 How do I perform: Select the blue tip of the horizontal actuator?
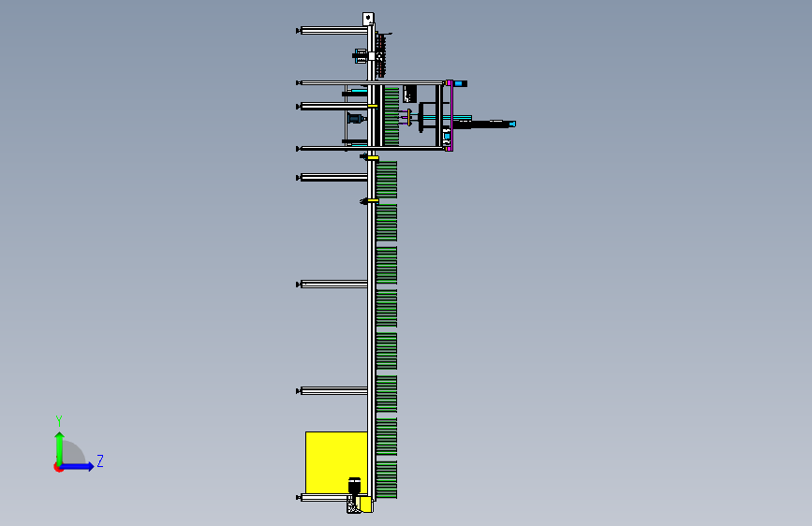512,124
